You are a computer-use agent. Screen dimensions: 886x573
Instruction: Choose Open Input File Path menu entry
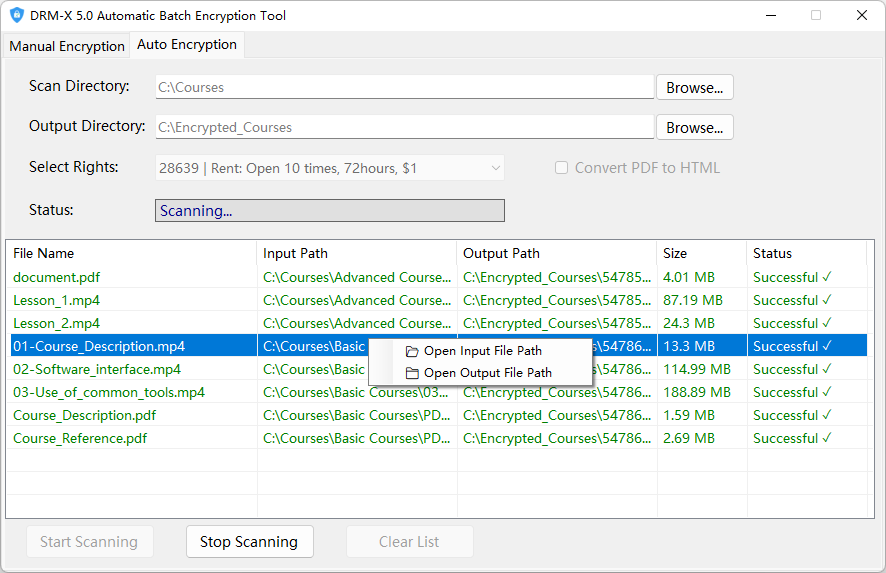483,351
